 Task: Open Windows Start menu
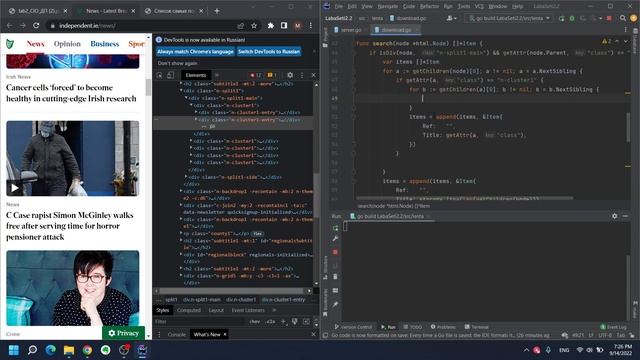coord(13,350)
